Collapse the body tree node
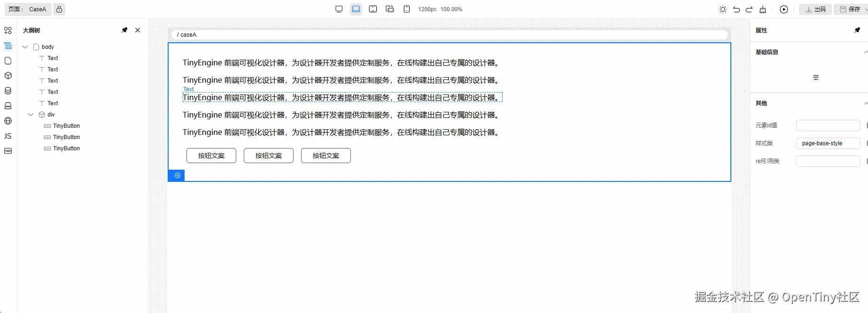 coord(25,47)
